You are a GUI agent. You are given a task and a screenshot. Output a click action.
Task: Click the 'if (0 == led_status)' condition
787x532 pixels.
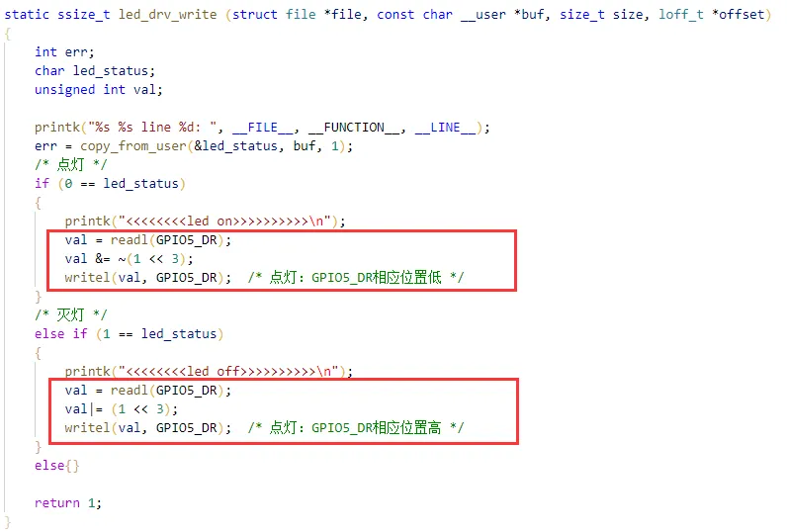110,184
